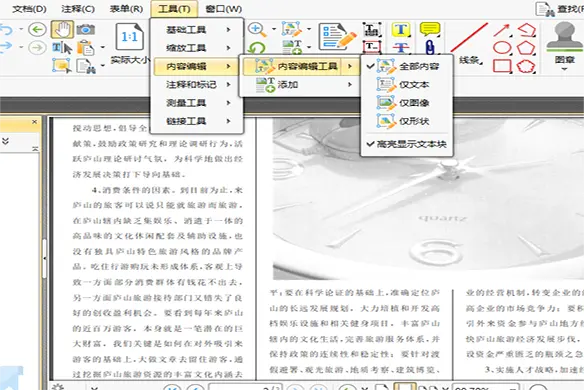Select the 仅图像 editing option
The height and width of the screenshot is (390, 584).
click(x=406, y=103)
